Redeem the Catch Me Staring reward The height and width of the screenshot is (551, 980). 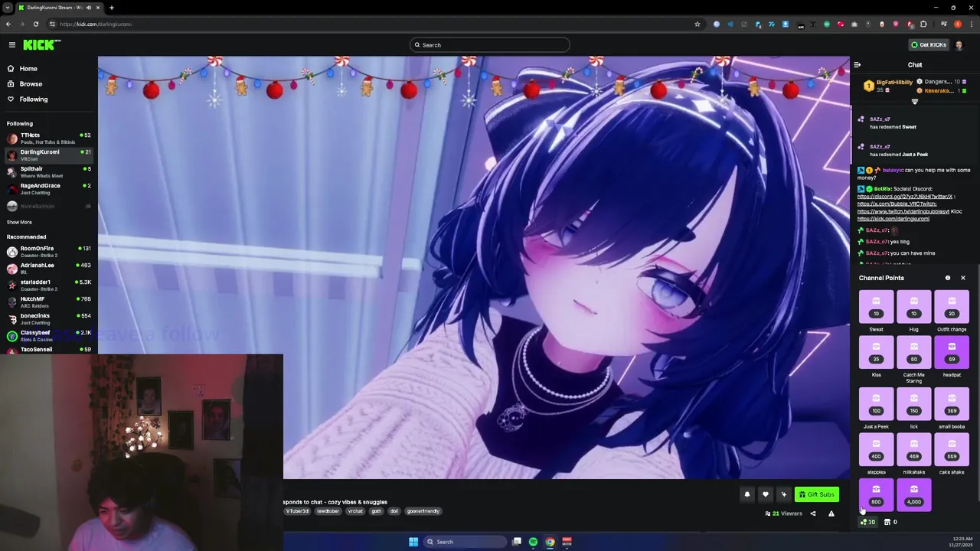tap(913, 353)
